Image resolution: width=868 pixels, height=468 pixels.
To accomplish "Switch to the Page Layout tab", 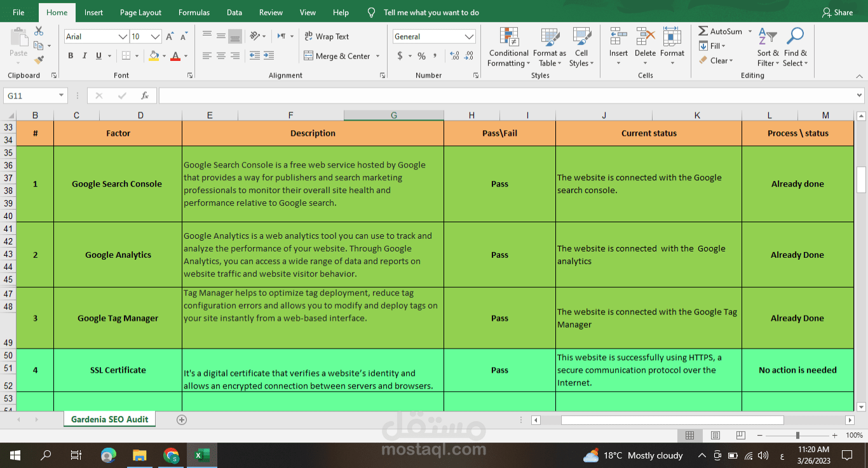I will click(x=140, y=12).
